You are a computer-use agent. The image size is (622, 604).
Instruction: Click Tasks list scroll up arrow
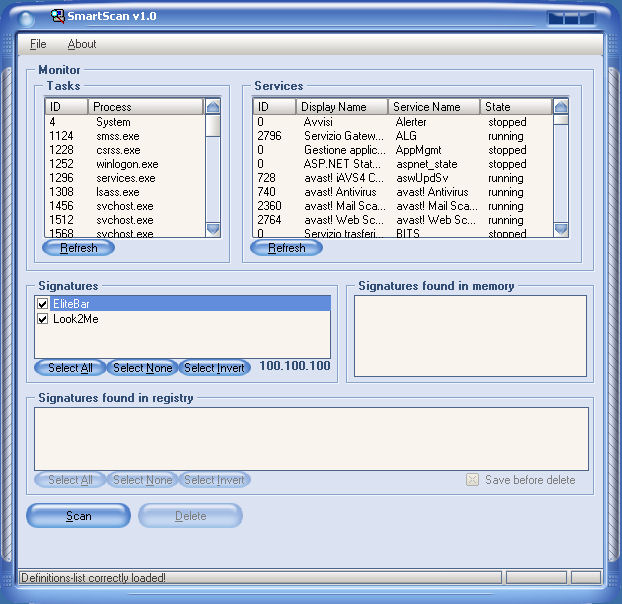point(213,107)
